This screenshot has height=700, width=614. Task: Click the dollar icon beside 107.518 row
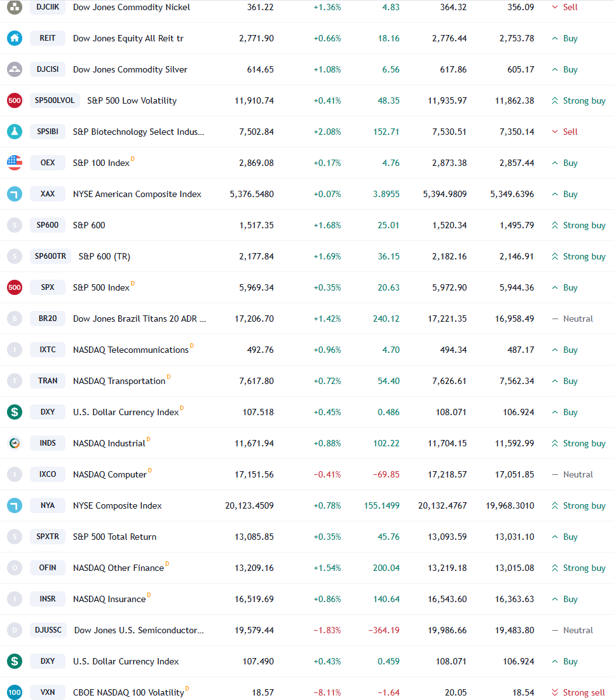pos(15,412)
